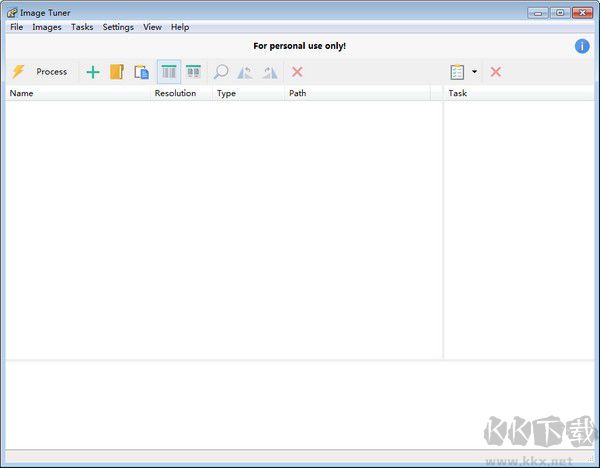Open the Images menu

coord(47,27)
